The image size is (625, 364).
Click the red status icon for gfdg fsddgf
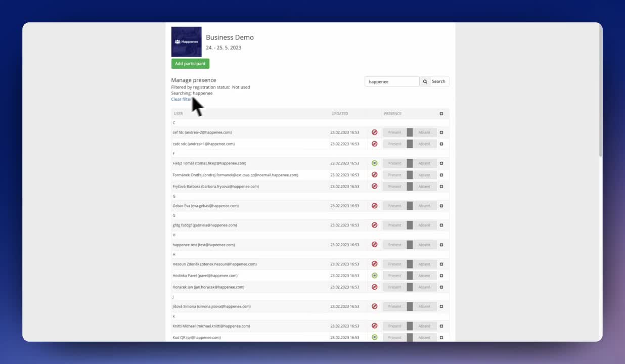[x=375, y=225]
